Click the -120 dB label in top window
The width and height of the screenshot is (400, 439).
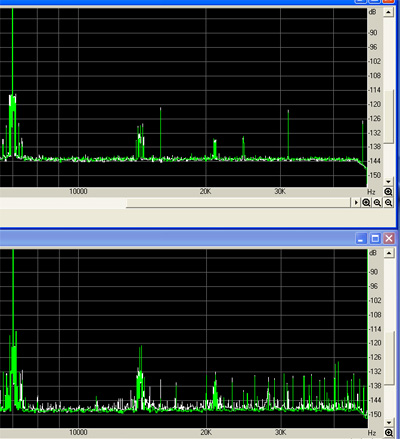pos(374,104)
